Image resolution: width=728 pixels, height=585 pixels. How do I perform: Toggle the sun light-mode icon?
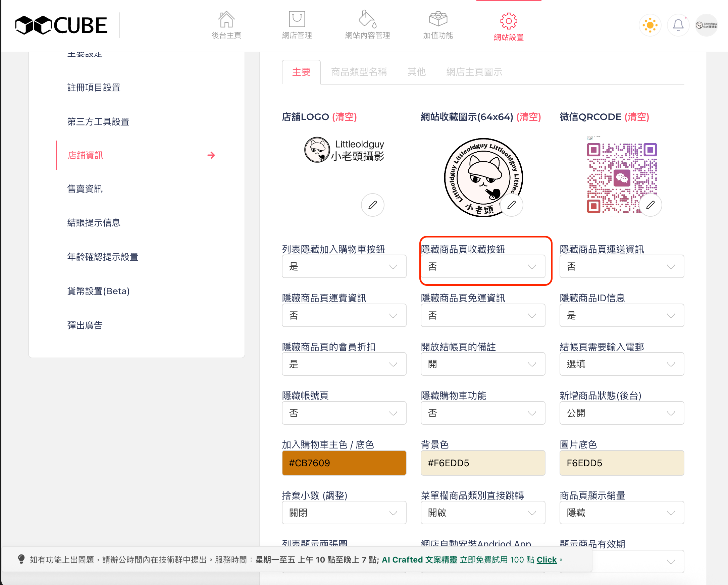tap(650, 25)
